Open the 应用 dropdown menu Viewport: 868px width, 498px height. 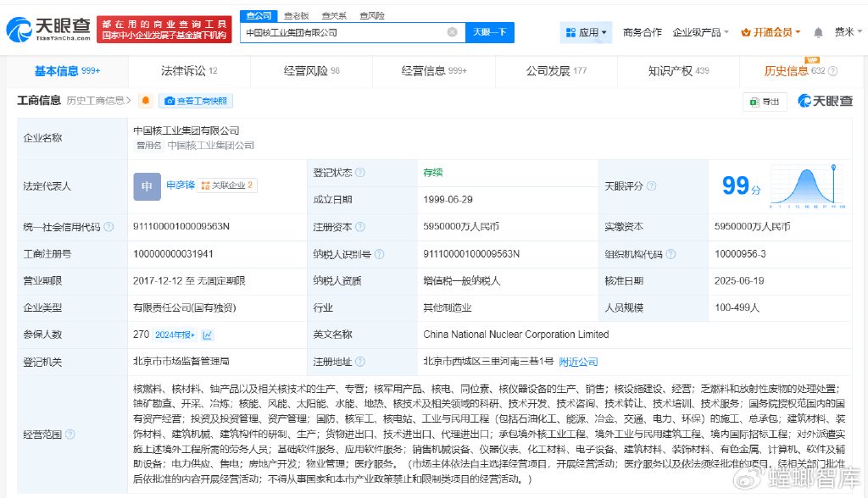(x=587, y=33)
